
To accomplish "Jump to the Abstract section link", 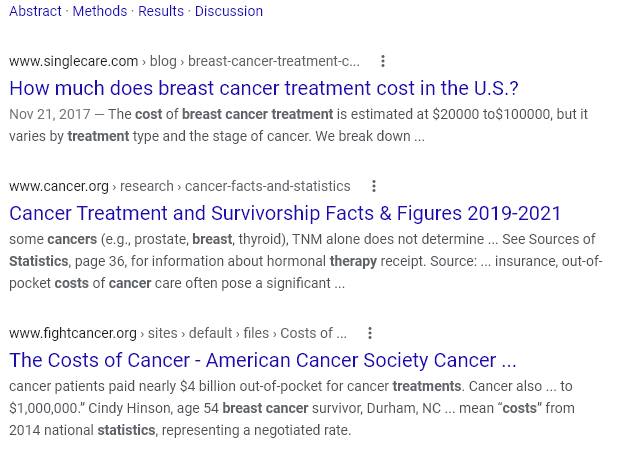I will point(35,11).
